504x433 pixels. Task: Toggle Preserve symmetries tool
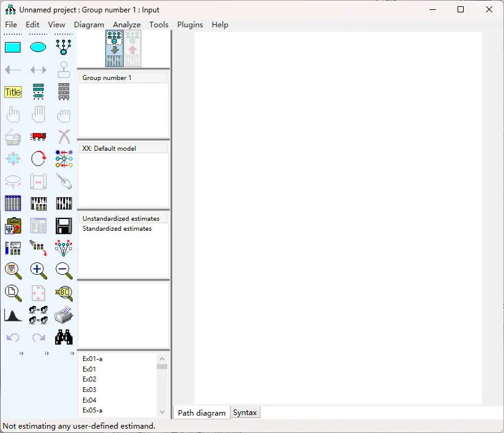click(64, 248)
